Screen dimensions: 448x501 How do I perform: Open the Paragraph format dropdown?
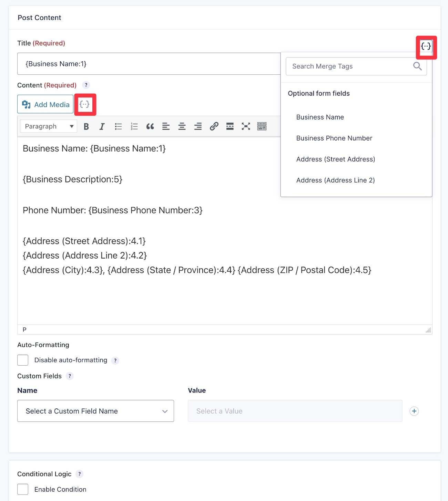click(x=48, y=126)
